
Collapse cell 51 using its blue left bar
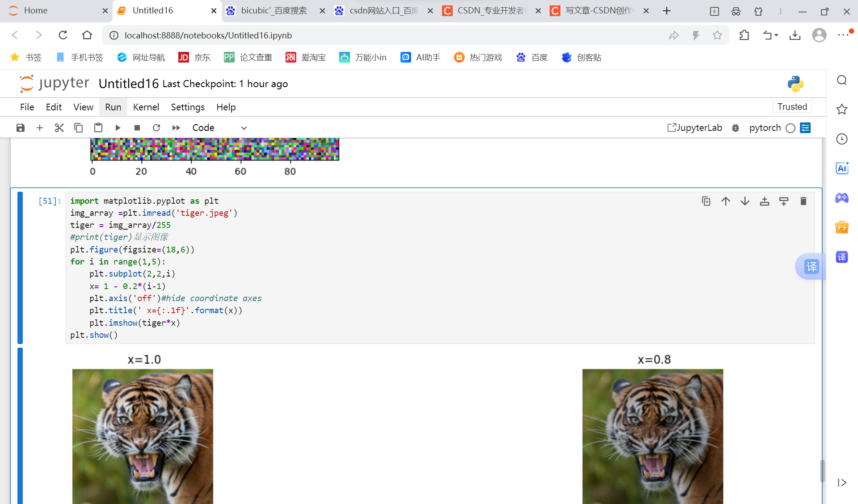coord(20,268)
